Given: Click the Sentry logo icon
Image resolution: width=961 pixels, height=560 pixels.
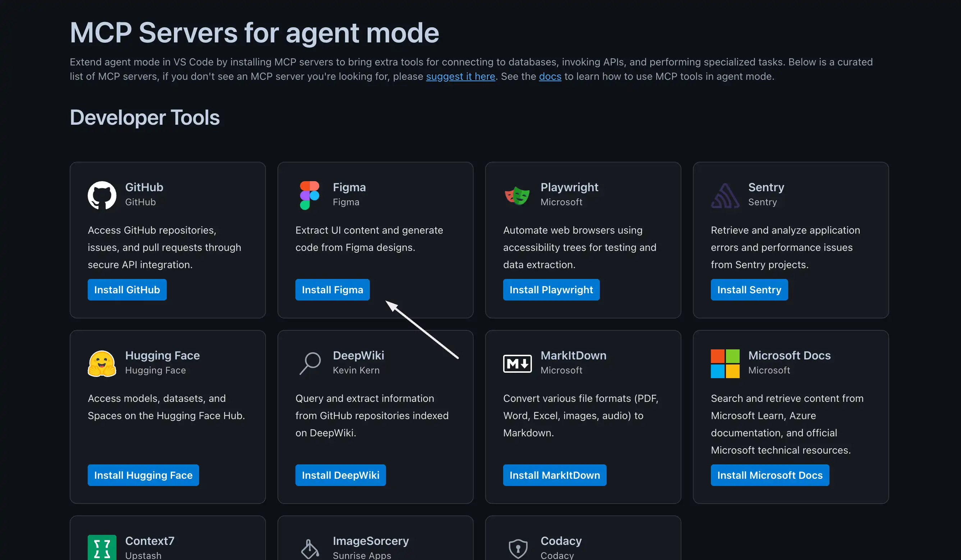Looking at the screenshot, I should click(725, 195).
